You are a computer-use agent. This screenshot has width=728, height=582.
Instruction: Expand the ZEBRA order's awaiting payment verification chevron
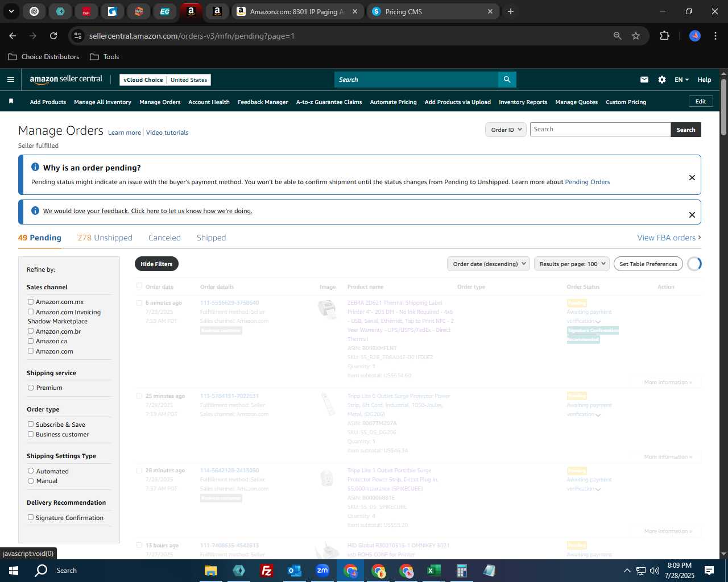[x=598, y=322]
